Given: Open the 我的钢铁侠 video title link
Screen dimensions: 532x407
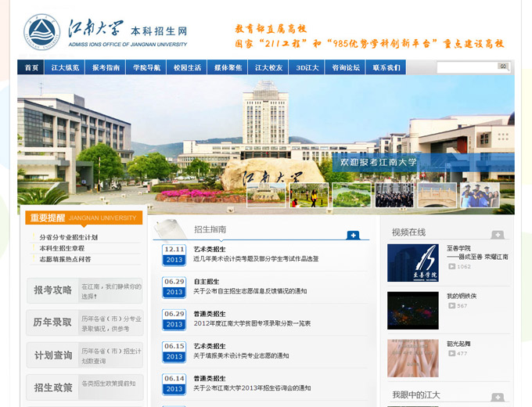Looking at the screenshot, I should 462,296.
